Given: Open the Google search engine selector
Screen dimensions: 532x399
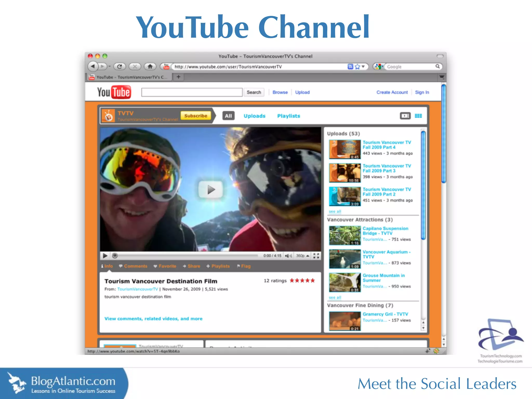Looking at the screenshot, I should pyautogui.click(x=378, y=66).
